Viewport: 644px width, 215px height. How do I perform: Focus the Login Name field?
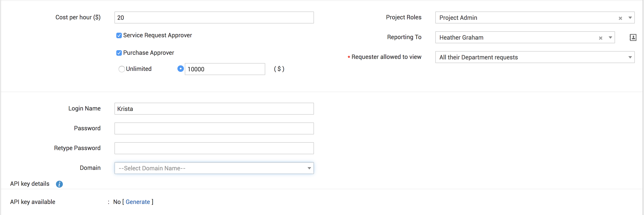214,109
